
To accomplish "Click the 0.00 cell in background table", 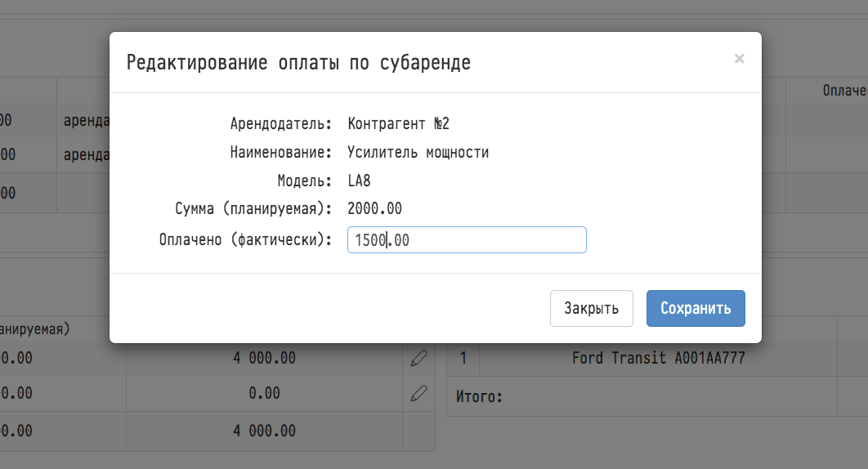I will pyautogui.click(x=264, y=393).
